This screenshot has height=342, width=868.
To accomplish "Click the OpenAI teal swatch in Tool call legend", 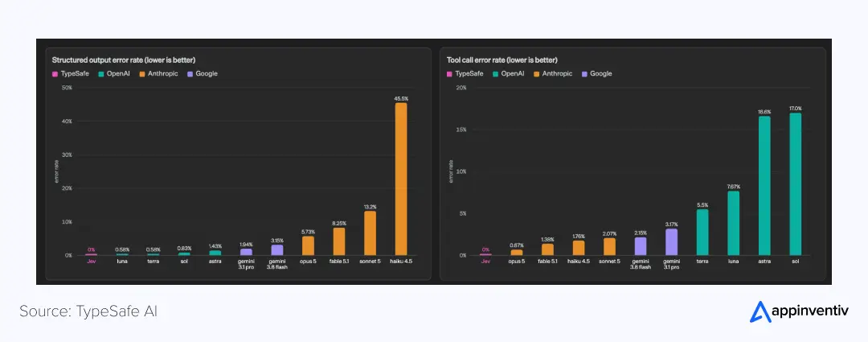I will coord(495,74).
